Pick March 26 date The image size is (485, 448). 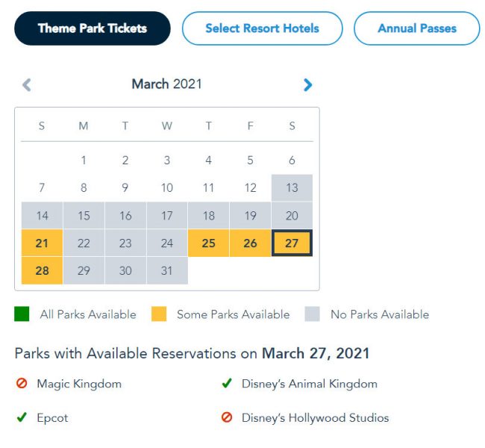point(250,243)
